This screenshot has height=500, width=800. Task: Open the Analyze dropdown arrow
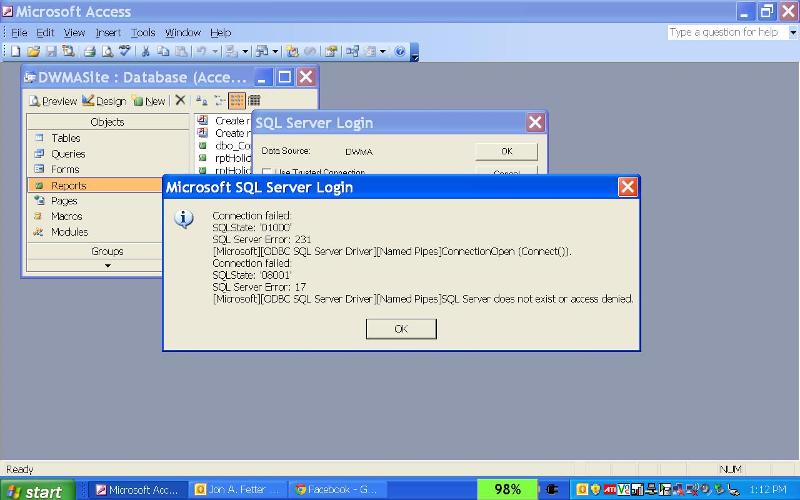point(276,51)
